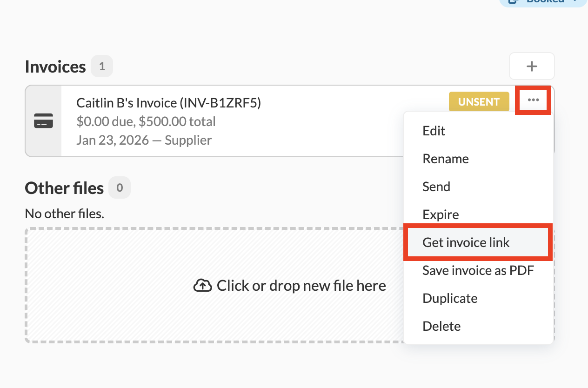Select Expire in the invoice menu
The height and width of the screenshot is (388, 588).
coord(440,214)
